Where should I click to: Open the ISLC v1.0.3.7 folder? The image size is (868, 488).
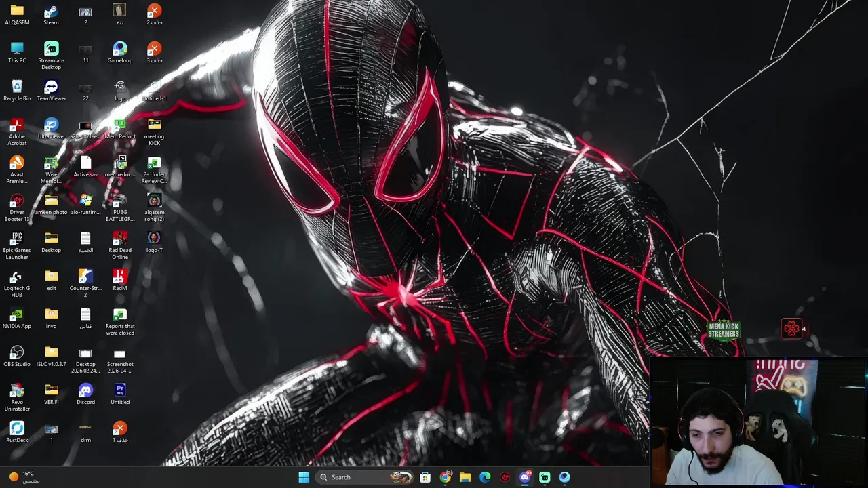[x=51, y=356]
